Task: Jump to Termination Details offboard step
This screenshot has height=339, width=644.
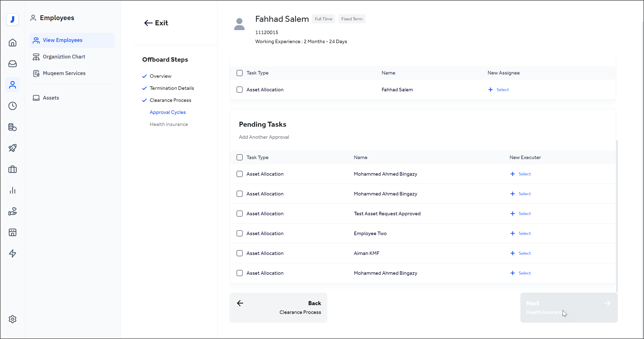Action: click(x=172, y=88)
